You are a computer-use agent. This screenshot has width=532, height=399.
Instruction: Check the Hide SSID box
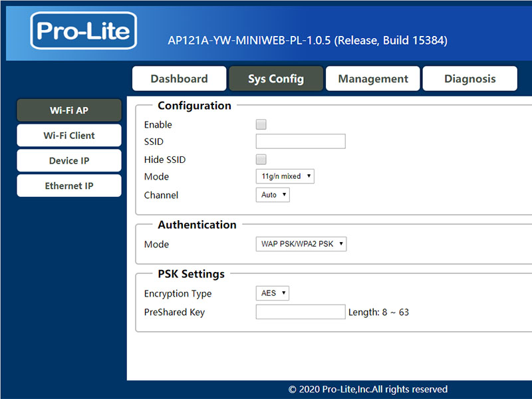click(261, 160)
